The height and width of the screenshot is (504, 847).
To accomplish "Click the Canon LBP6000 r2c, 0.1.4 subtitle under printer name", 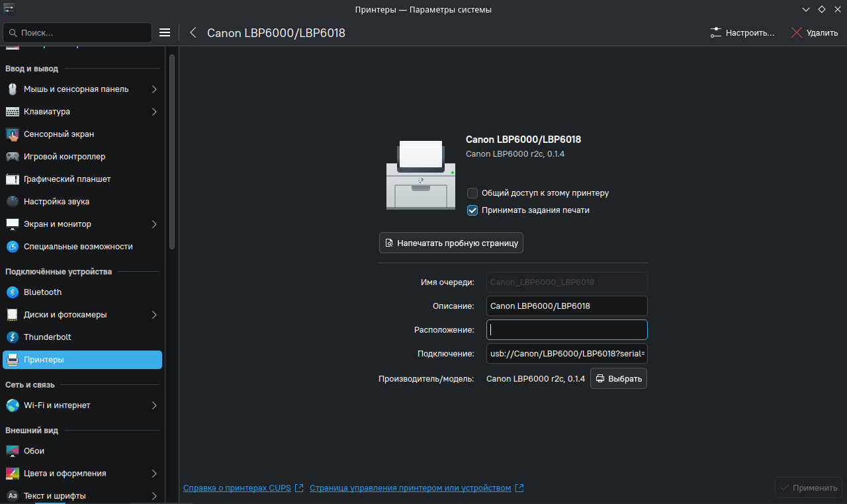I will pos(515,154).
